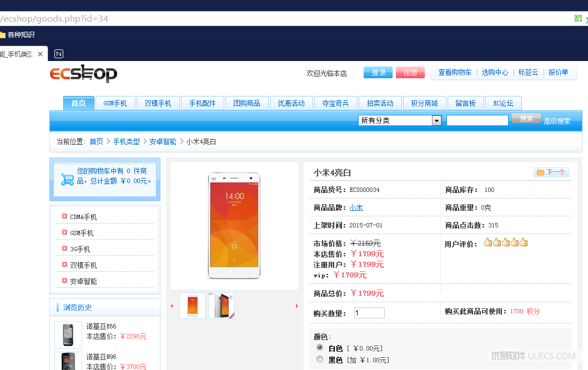Click the 注册 register button
The width and height of the screenshot is (588, 370).
tap(410, 73)
